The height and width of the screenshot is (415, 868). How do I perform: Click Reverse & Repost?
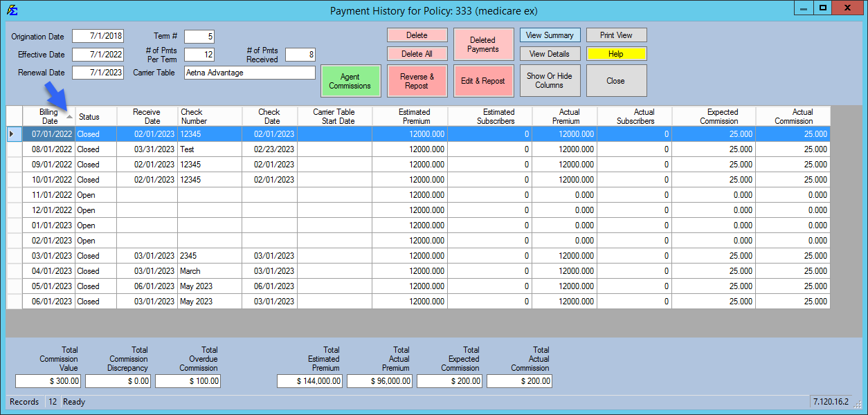pyautogui.click(x=417, y=81)
